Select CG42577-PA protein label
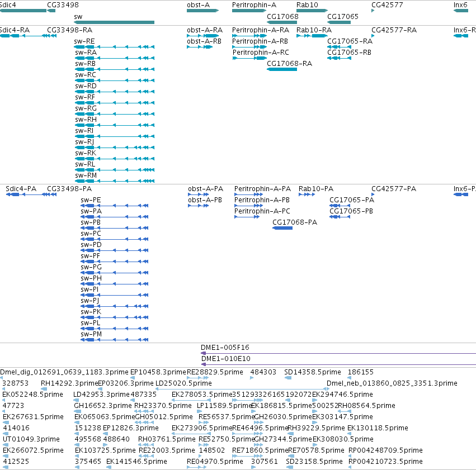This screenshot has height=470, width=476. click(394, 188)
